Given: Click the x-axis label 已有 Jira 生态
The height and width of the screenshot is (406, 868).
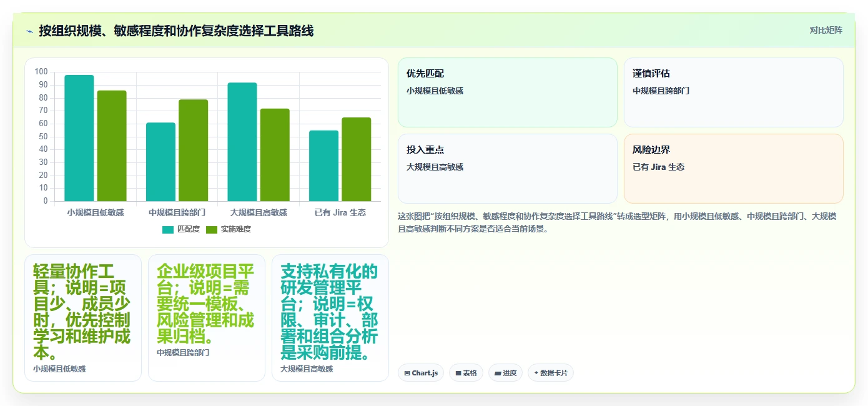Looking at the screenshot, I should coord(340,212).
